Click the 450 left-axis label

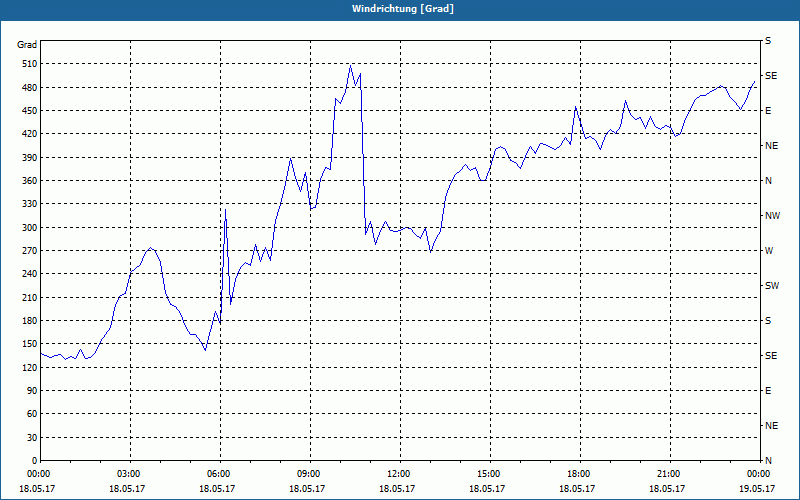point(30,111)
